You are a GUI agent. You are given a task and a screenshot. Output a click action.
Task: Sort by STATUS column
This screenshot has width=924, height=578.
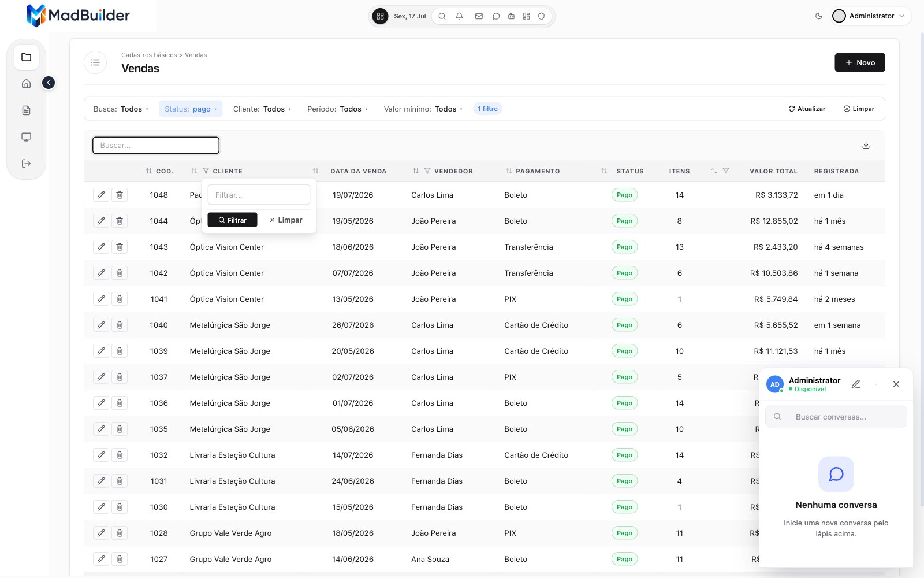(x=604, y=171)
